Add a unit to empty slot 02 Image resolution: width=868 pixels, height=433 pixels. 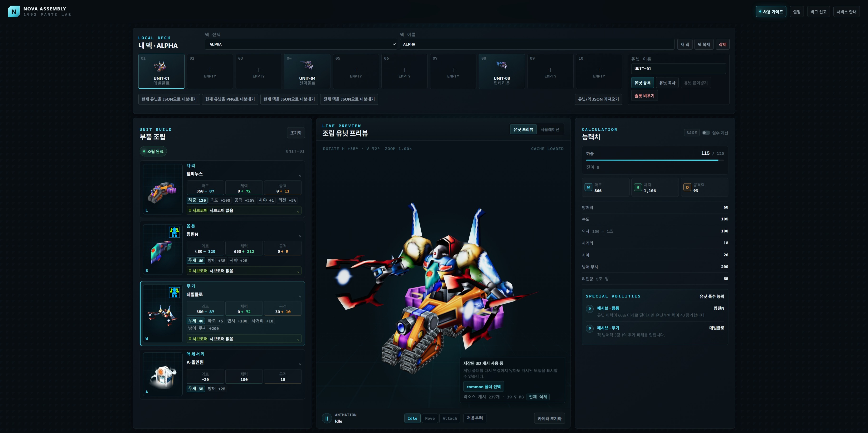coord(210,71)
